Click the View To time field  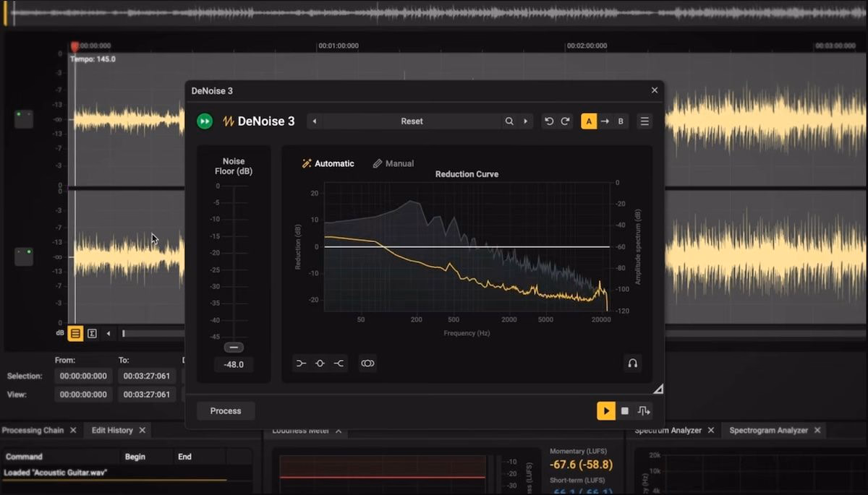pyautogui.click(x=147, y=395)
